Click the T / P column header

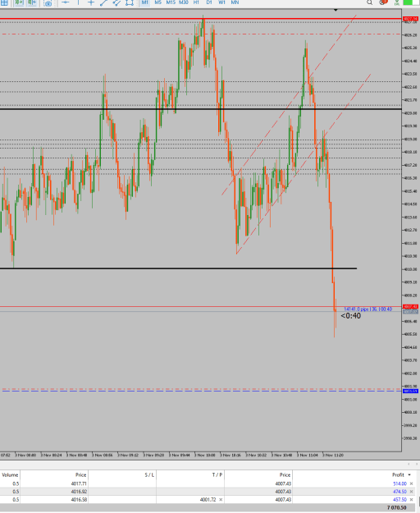click(x=190, y=474)
